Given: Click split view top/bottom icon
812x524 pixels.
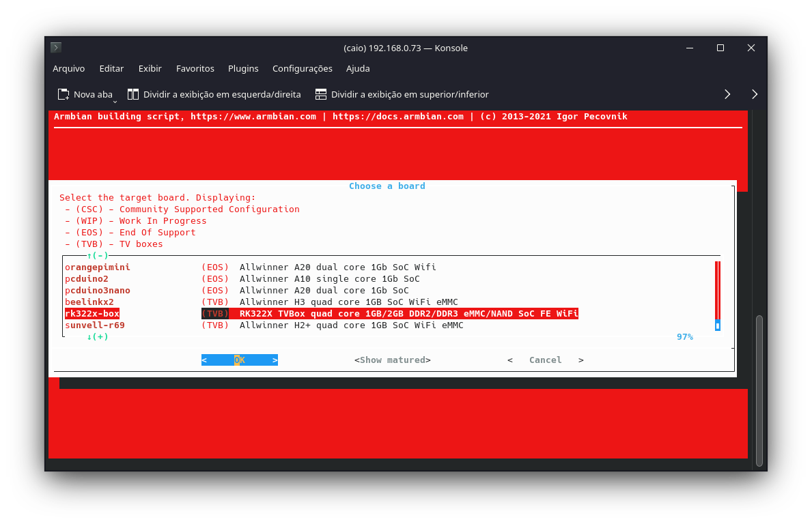Looking at the screenshot, I should pos(321,94).
